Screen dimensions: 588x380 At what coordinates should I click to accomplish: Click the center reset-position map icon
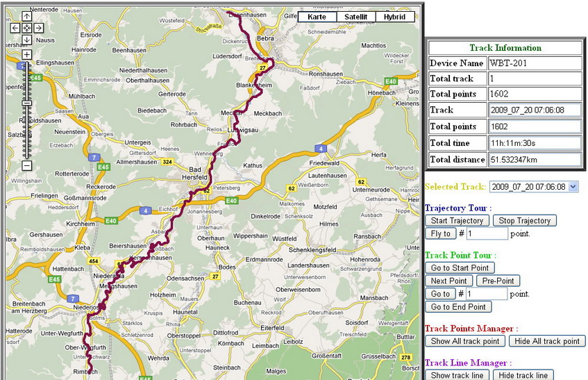[x=26, y=28]
